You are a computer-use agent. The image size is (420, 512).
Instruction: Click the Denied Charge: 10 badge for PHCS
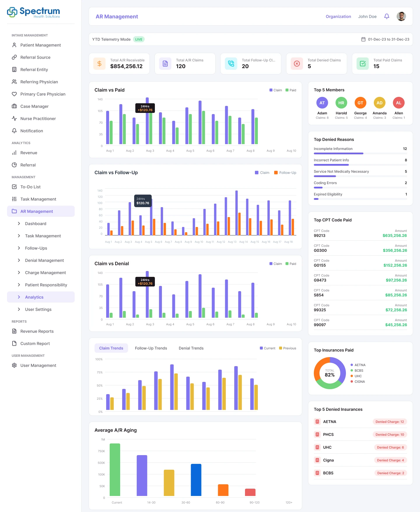(390, 435)
